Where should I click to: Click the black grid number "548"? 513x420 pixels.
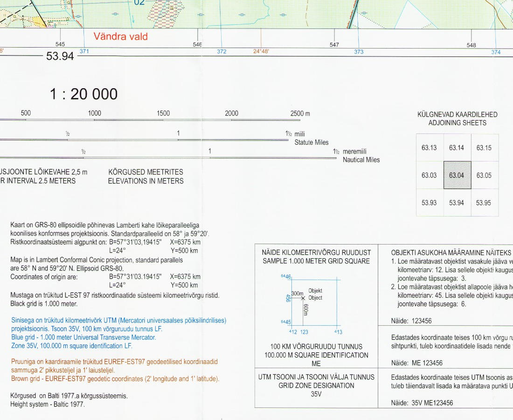(471, 45)
